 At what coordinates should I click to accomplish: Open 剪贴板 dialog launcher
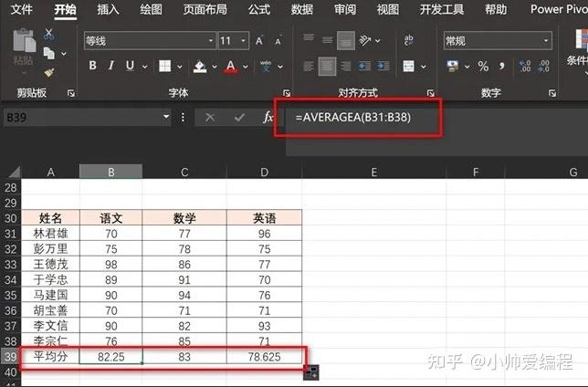point(71,93)
